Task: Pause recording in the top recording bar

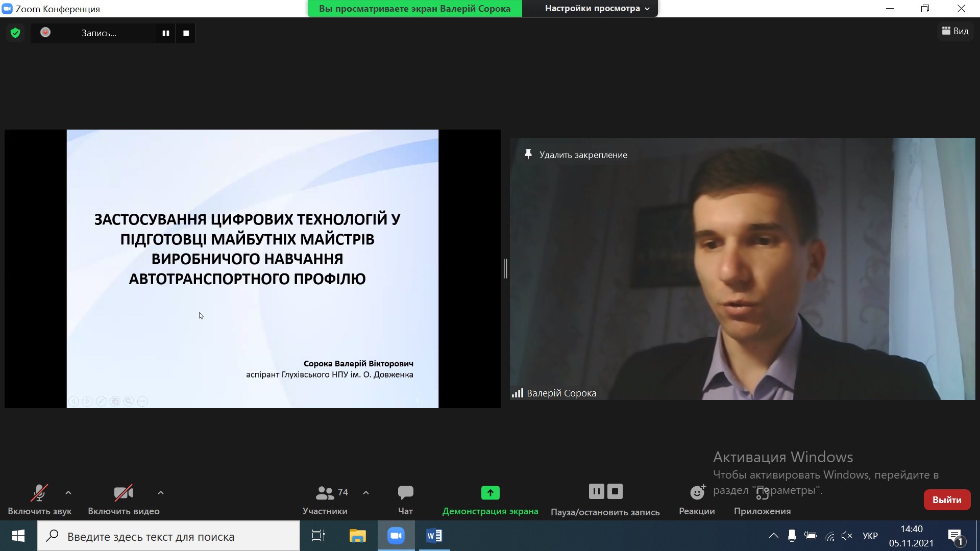Action: click(x=165, y=33)
